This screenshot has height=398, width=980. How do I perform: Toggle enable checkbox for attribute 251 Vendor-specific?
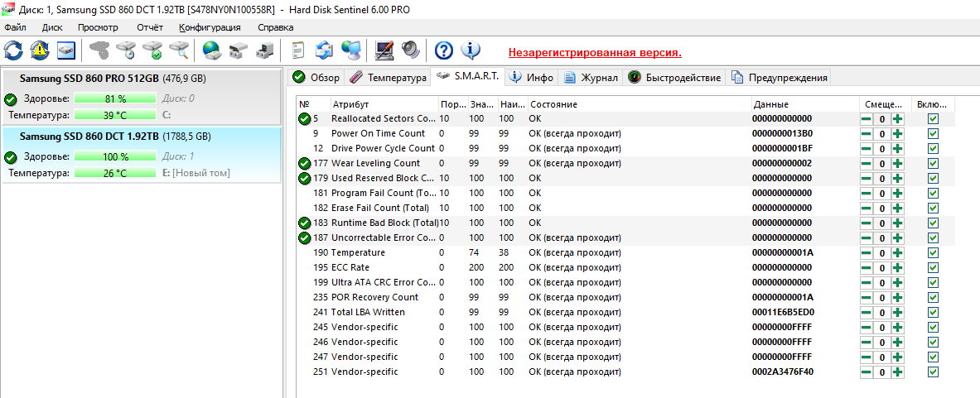click(x=933, y=372)
